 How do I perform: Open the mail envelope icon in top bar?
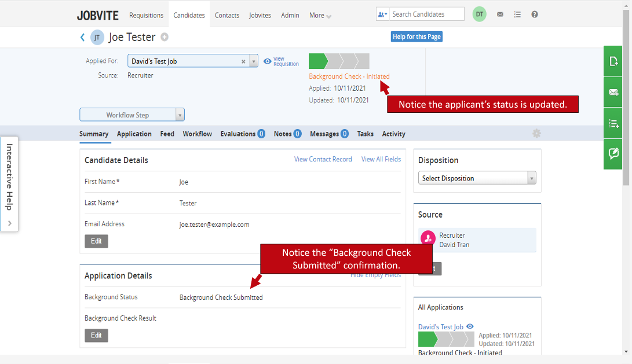[x=500, y=14]
